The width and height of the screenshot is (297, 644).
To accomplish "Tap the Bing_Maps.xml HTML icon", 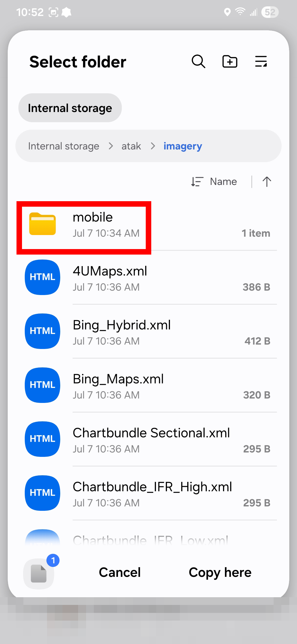I will pyautogui.click(x=43, y=385).
